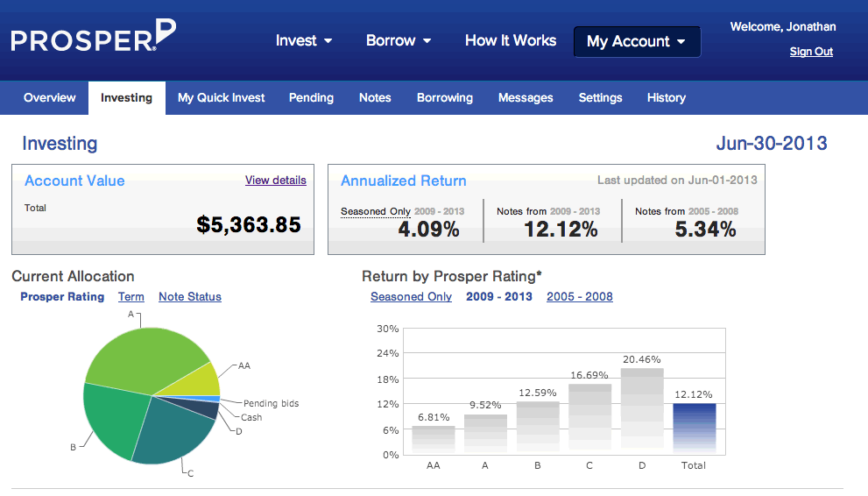The height and width of the screenshot is (496, 868).
Task: Click the Current Allocation heading
Action: [x=73, y=276]
